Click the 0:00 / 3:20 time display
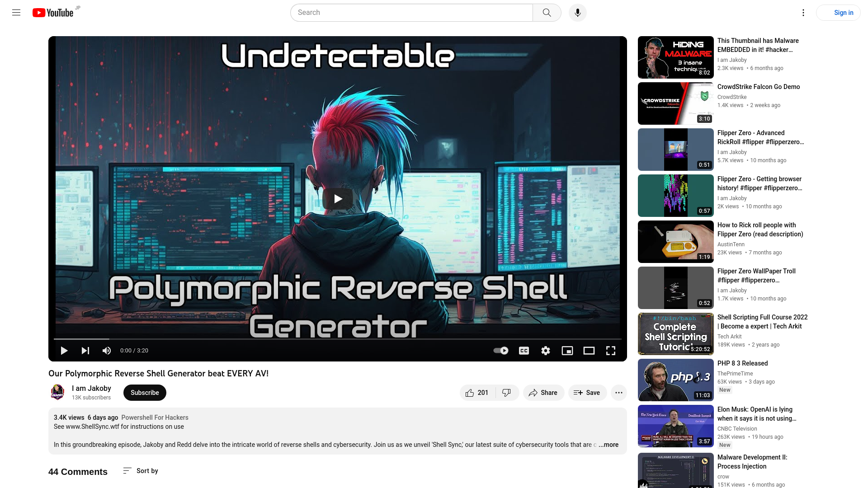 (134, 351)
